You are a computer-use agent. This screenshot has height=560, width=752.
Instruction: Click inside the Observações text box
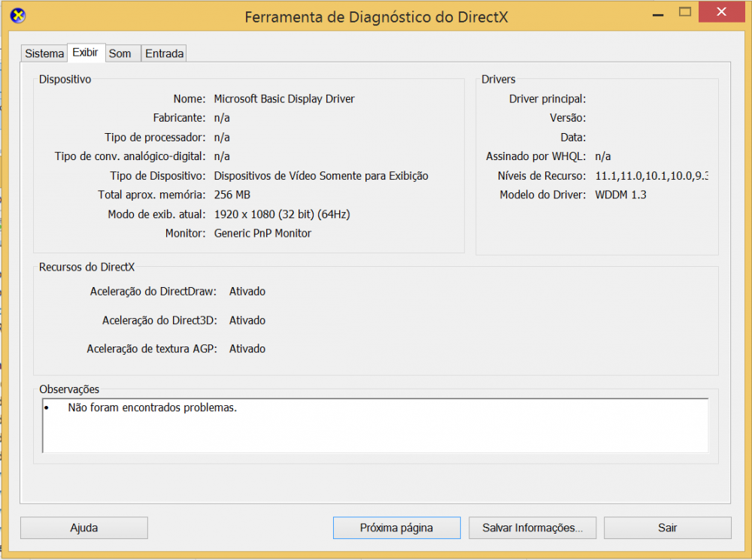375,425
